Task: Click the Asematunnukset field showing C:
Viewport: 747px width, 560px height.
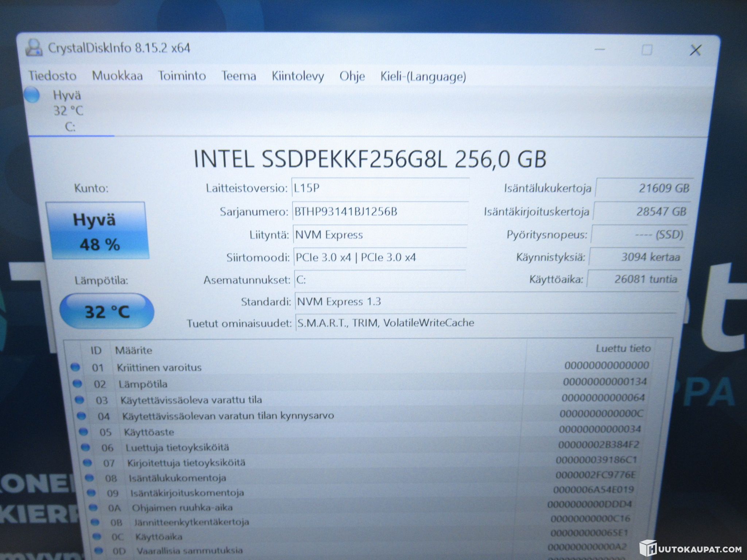Action: pos(380,280)
